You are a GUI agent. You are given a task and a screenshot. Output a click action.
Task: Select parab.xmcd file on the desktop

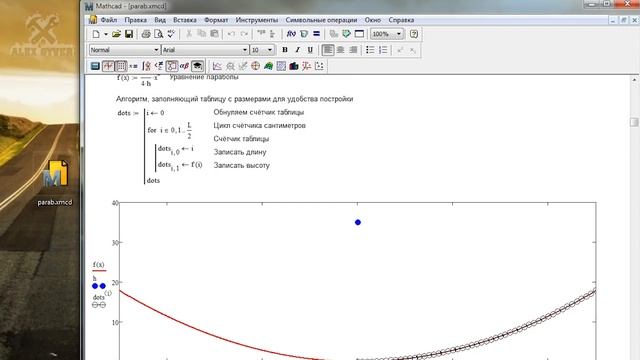click(x=55, y=182)
